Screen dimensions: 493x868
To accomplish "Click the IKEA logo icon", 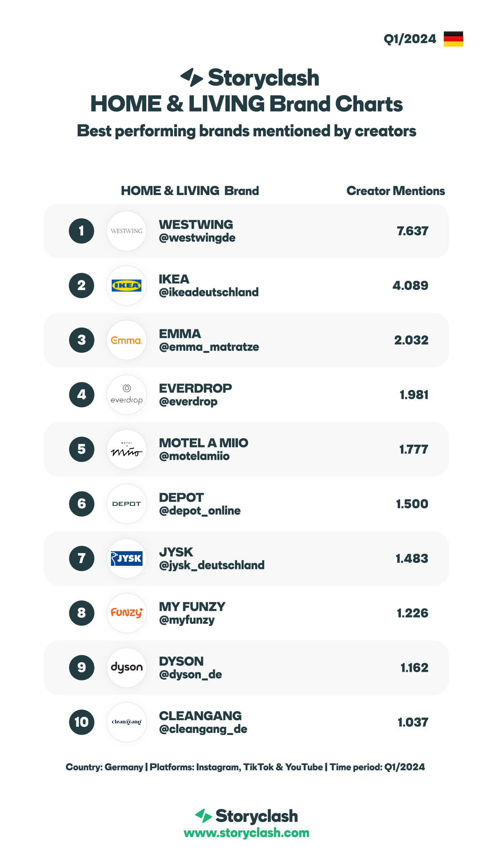I will pyautogui.click(x=127, y=285).
